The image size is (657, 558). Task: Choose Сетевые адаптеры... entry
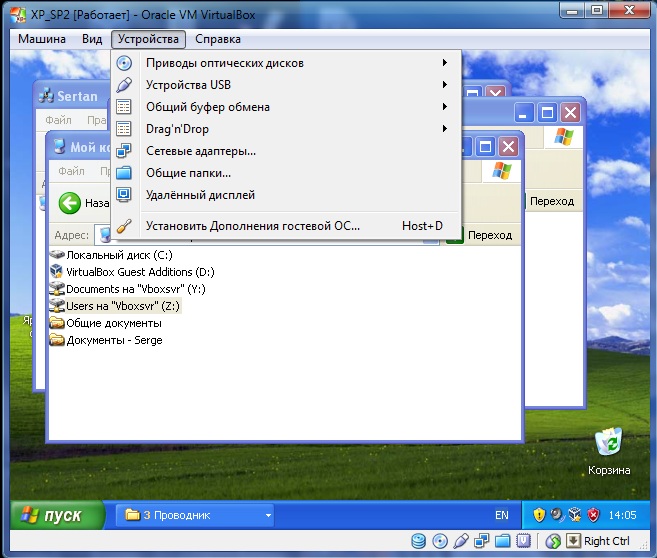[x=286, y=151]
